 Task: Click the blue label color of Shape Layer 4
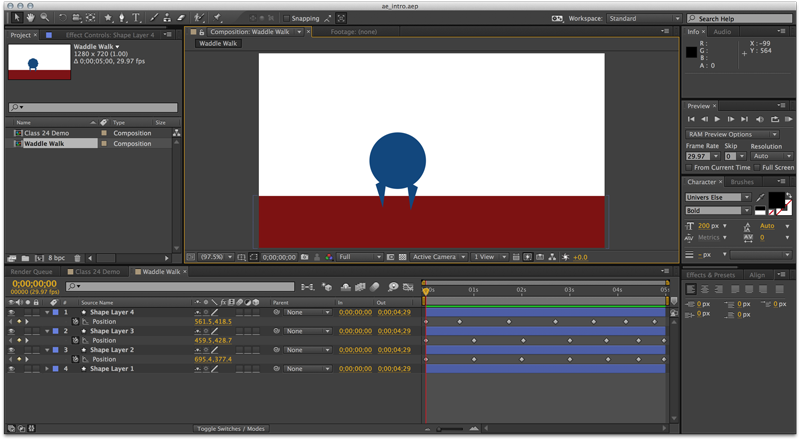tap(56, 312)
